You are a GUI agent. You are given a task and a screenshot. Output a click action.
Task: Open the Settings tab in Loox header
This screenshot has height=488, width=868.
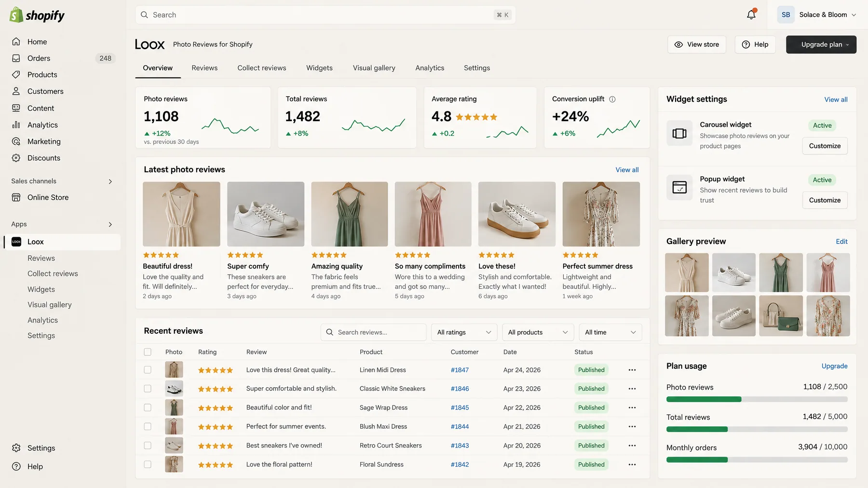[x=477, y=68]
